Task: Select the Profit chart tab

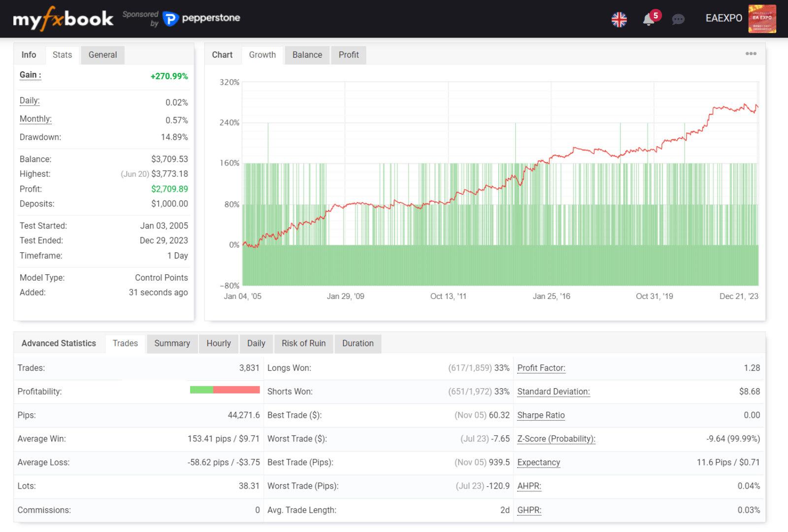Action: click(x=348, y=55)
